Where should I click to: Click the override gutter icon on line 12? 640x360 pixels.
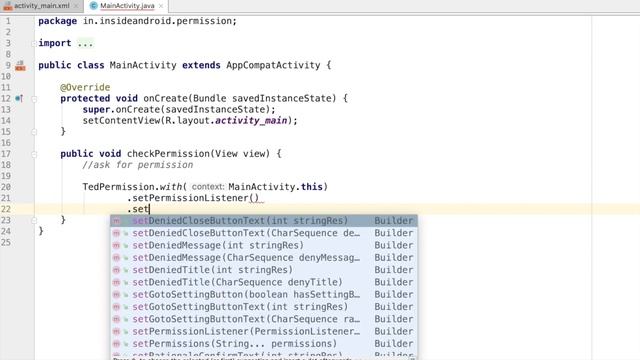tap(19, 98)
